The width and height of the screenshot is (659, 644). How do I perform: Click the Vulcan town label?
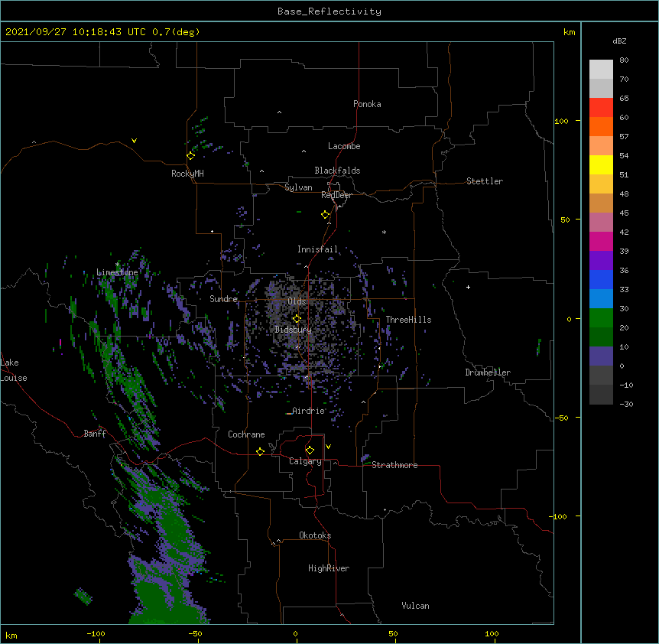(415, 606)
